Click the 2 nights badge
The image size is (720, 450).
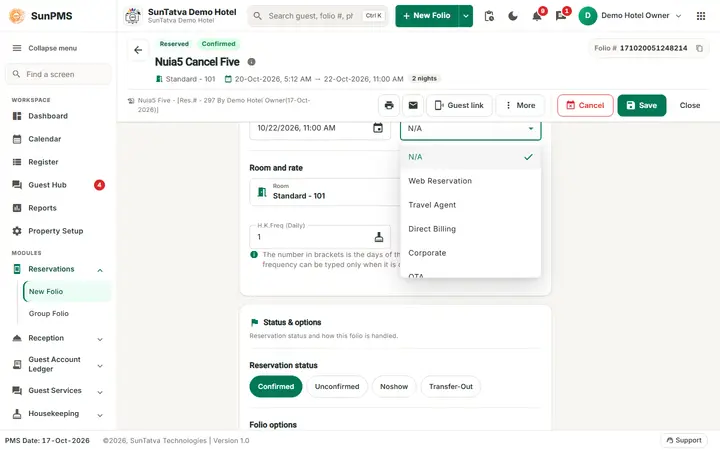point(424,79)
